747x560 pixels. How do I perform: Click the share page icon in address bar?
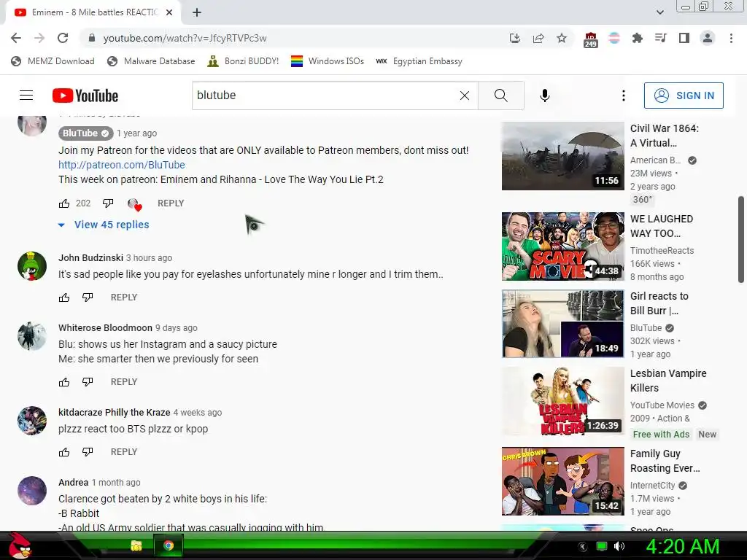click(x=538, y=38)
